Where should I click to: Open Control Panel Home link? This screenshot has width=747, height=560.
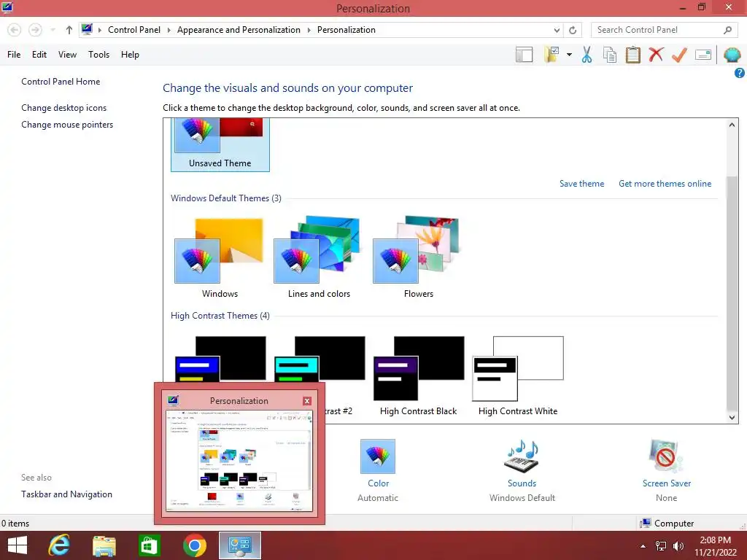[x=61, y=82]
